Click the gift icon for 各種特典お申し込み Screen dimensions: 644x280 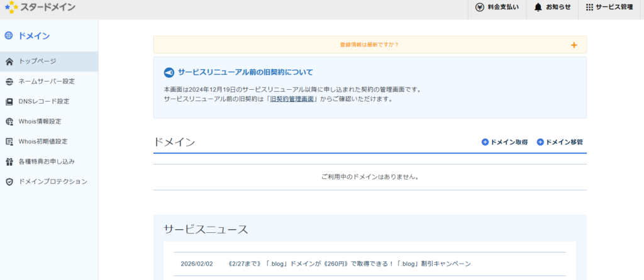tap(9, 162)
